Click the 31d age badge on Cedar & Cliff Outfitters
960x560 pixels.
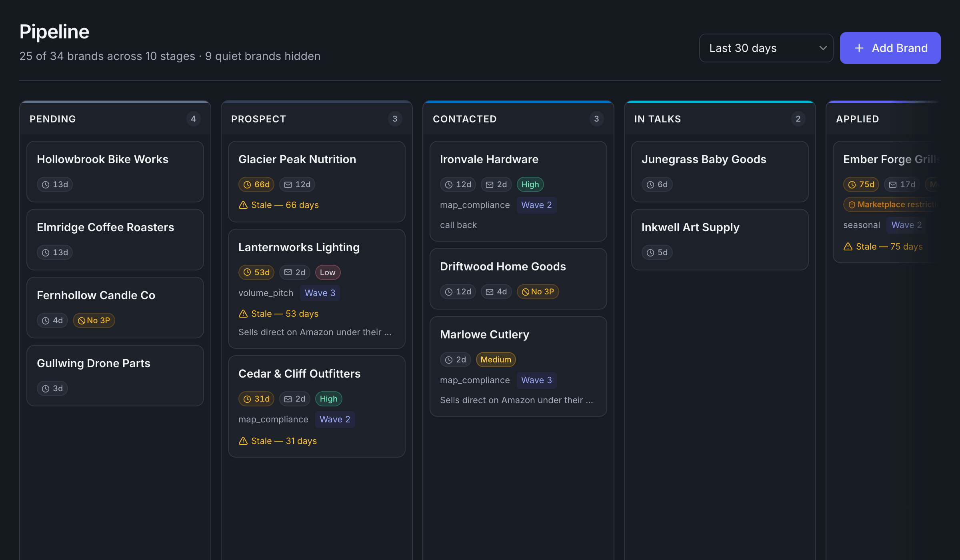[256, 399]
